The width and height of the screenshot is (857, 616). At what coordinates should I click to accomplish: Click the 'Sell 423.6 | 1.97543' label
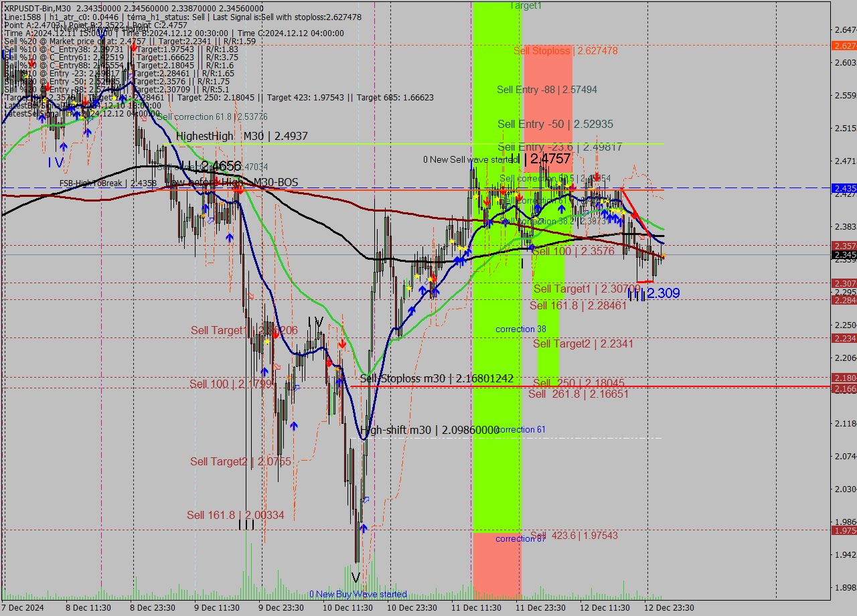[574, 536]
